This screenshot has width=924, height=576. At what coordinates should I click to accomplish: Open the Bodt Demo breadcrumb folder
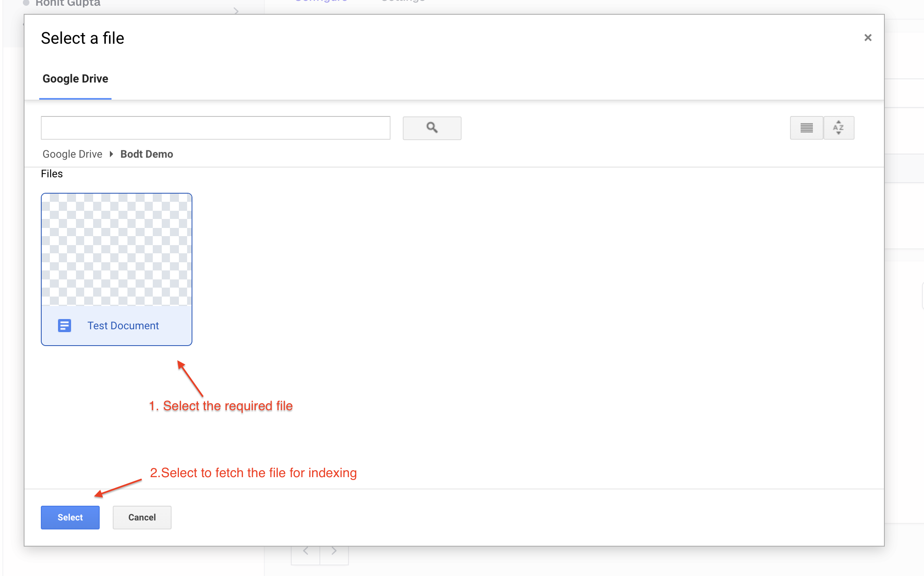147,154
